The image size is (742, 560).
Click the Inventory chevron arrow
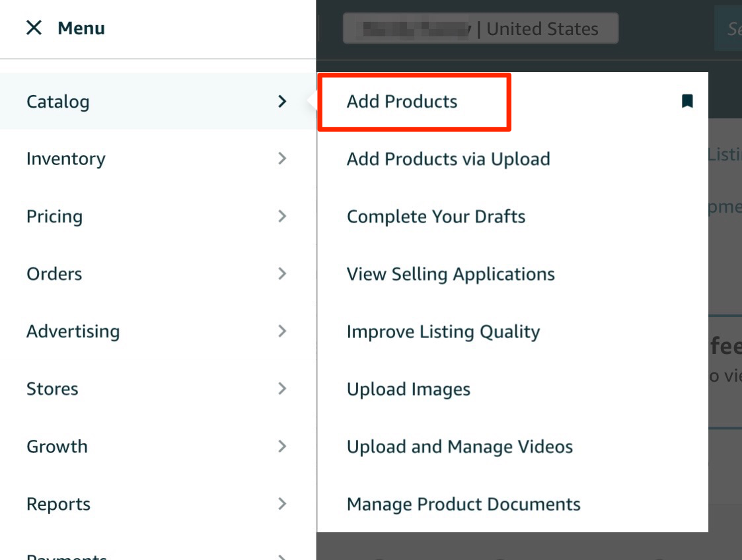(x=282, y=158)
